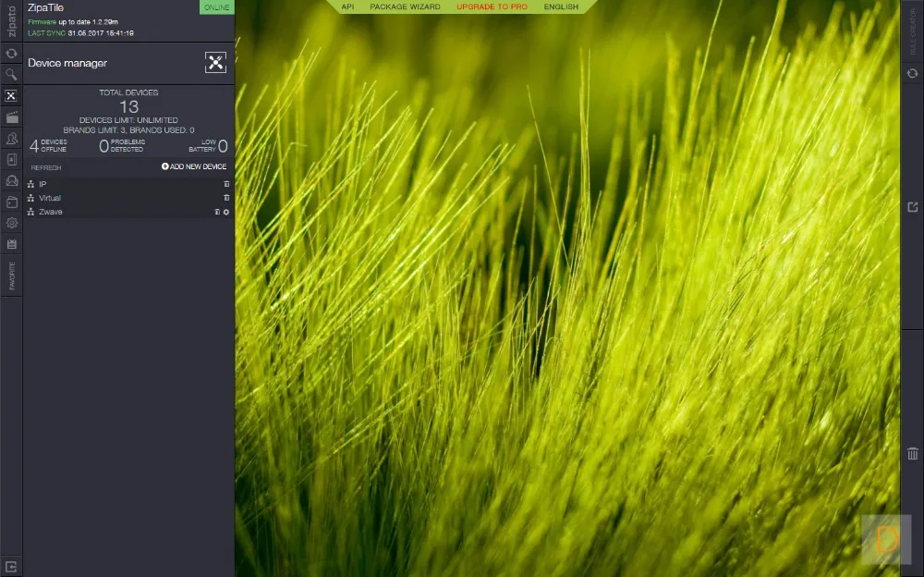The height and width of the screenshot is (577, 924).
Task: Click the synchronize icon in left sidebar
Action: pos(11,54)
